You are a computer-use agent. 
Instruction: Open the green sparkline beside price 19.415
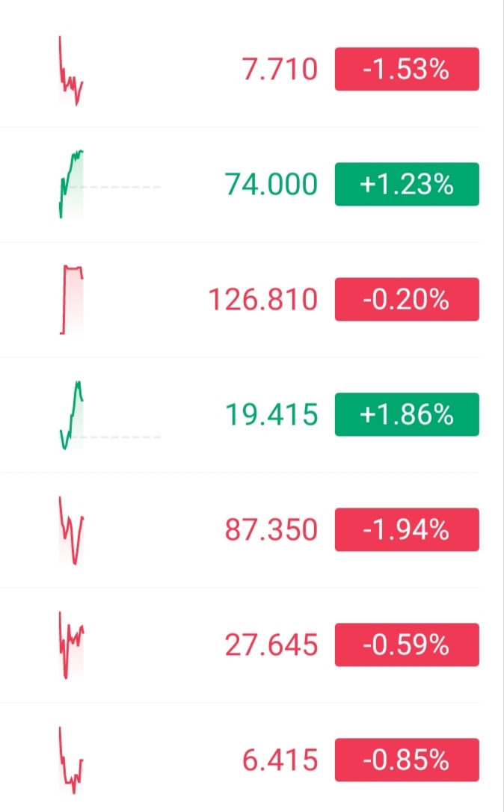[x=71, y=415]
